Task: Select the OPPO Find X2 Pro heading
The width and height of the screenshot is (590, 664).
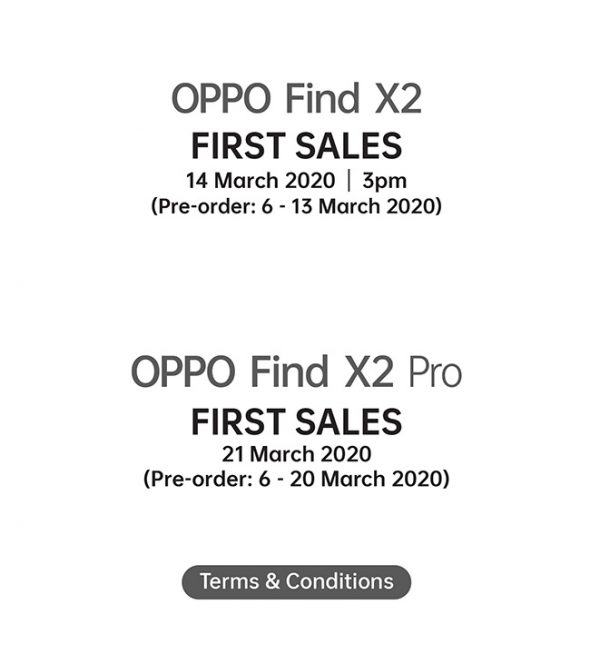Action: (x=296, y=372)
